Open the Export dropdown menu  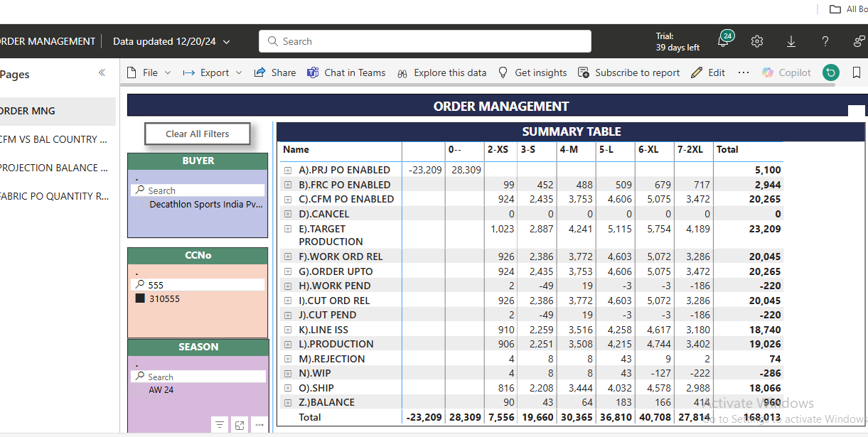point(213,72)
